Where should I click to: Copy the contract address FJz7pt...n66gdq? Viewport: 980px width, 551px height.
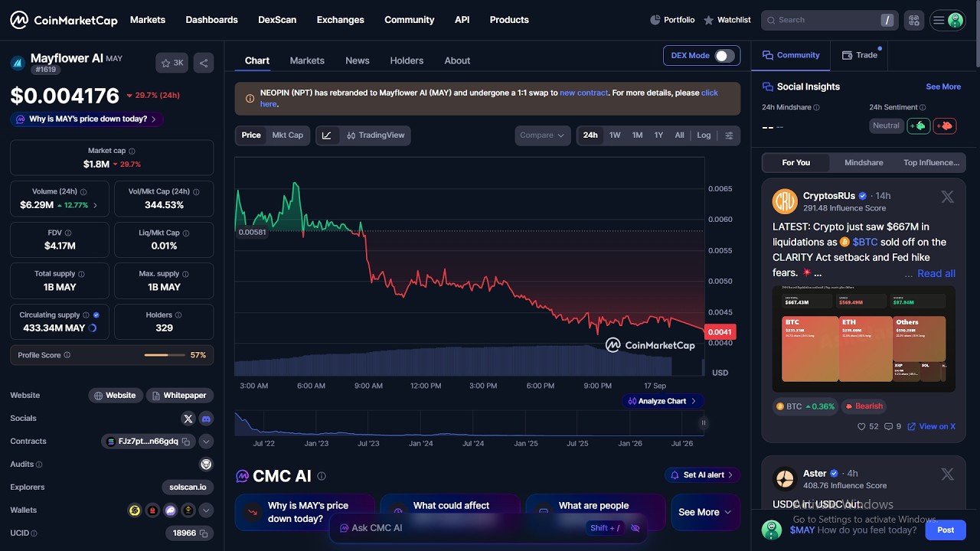185,442
